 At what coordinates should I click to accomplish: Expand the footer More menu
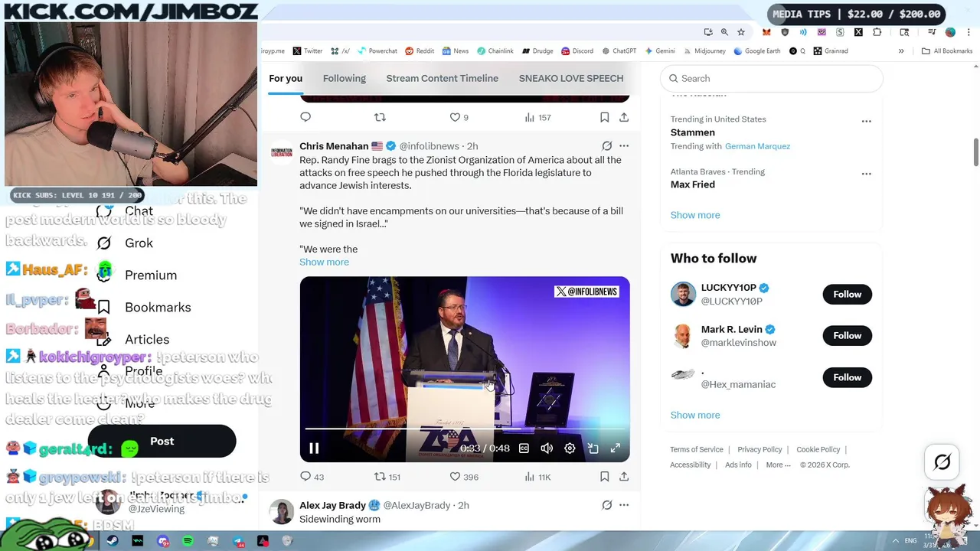coord(778,465)
